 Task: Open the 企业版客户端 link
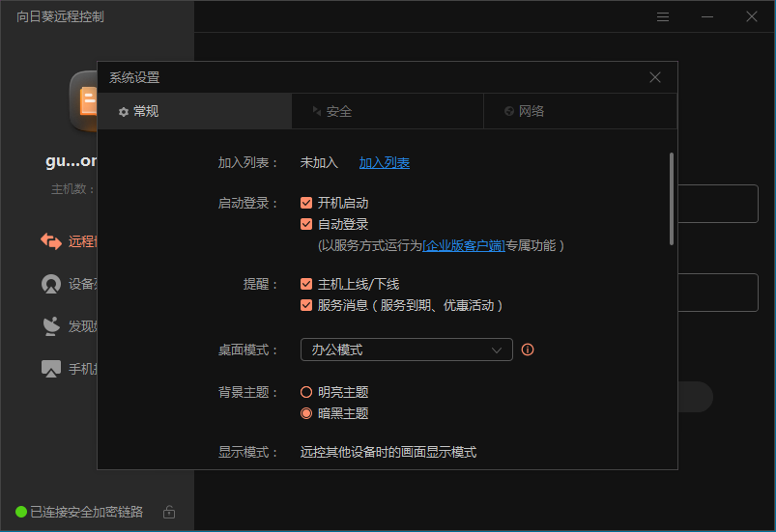(464, 245)
